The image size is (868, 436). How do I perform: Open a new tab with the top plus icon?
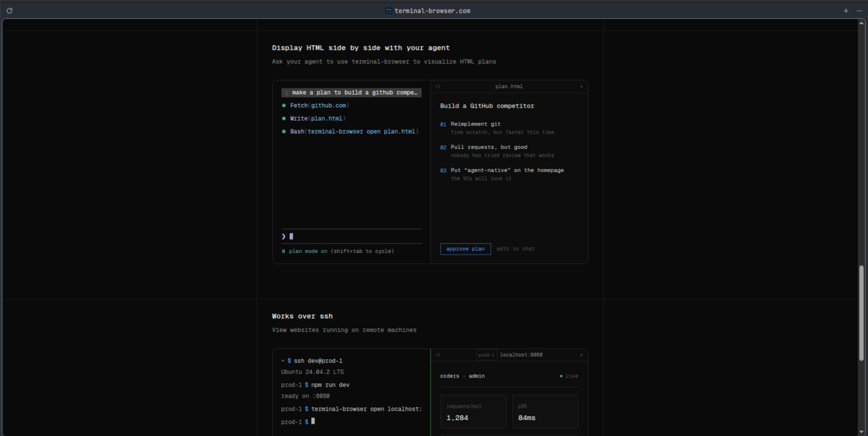(x=846, y=11)
